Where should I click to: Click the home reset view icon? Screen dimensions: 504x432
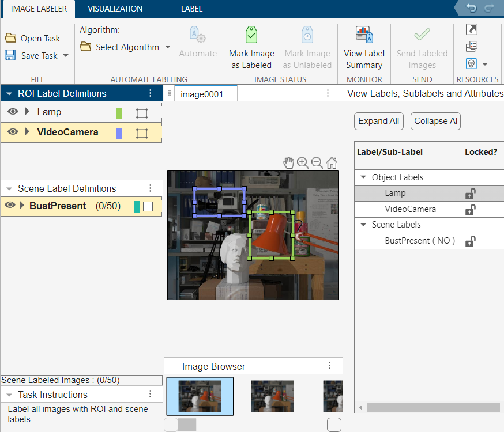tap(332, 163)
